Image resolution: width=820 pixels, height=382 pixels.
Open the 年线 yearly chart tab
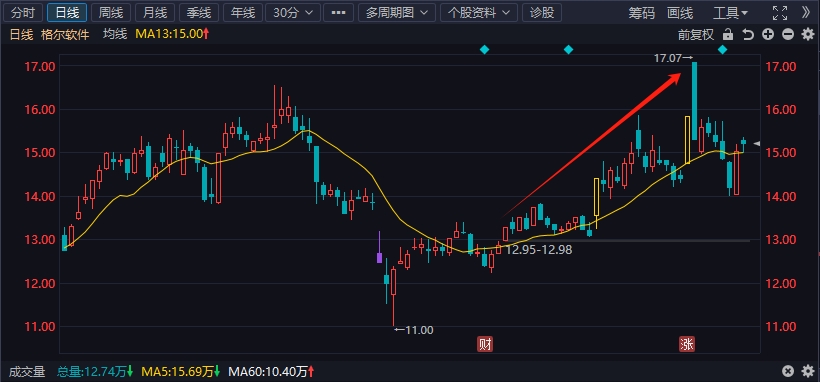point(243,13)
